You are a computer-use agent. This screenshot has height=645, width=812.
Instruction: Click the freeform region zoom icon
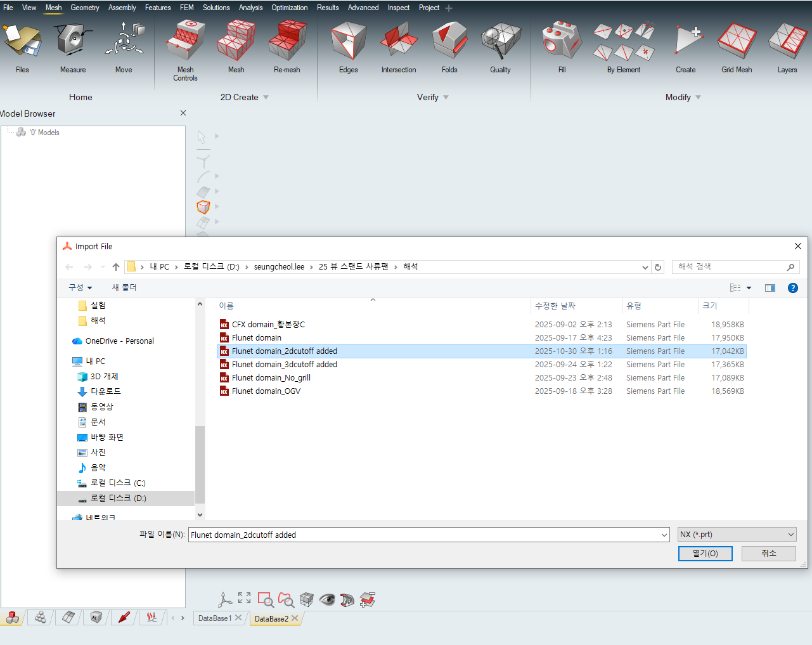286,599
